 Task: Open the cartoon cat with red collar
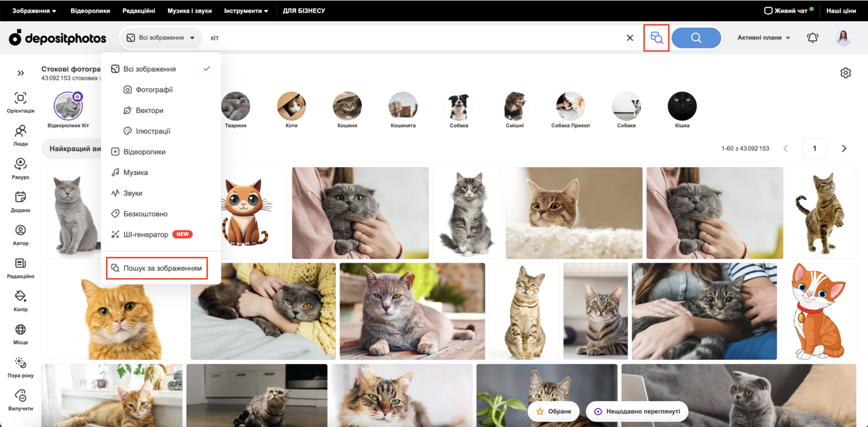coord(819,311)
